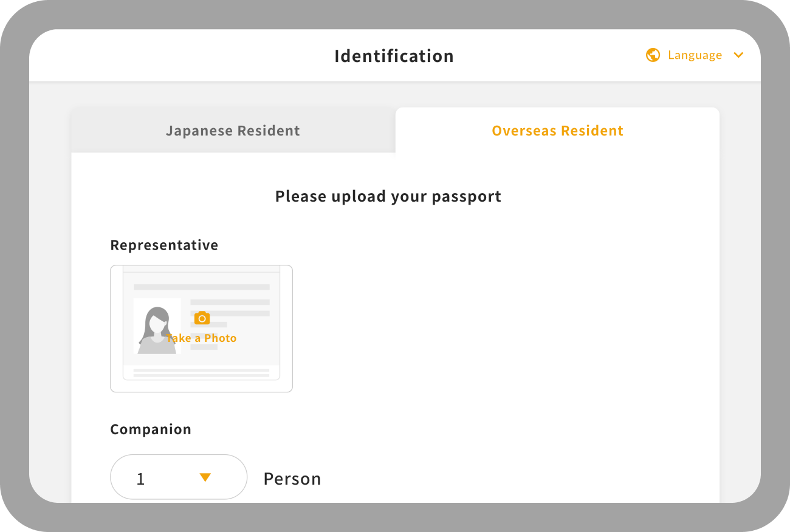790x532 pixels.
Task: Click the Identification page title
Action: (x=394, y=56)
